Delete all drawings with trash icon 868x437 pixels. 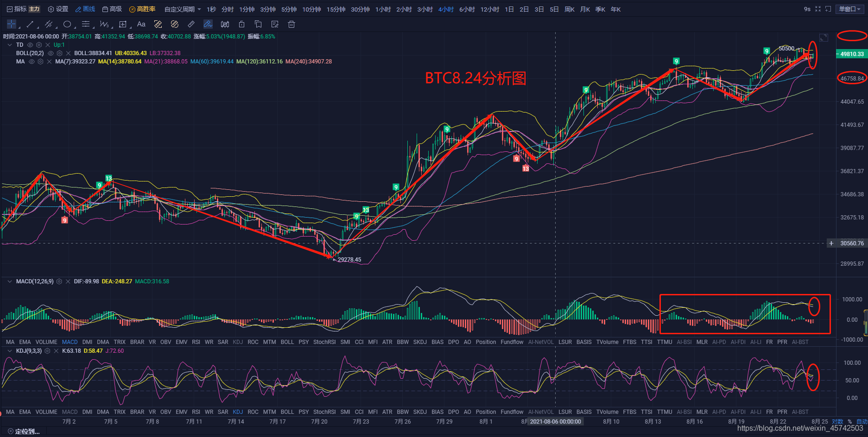tap(291, 24)
